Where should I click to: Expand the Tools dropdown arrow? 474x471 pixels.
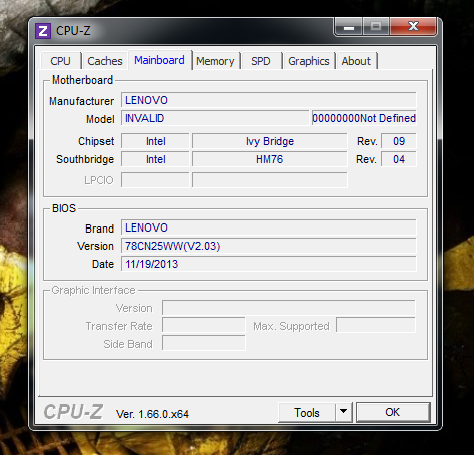(x=344, y=413)
